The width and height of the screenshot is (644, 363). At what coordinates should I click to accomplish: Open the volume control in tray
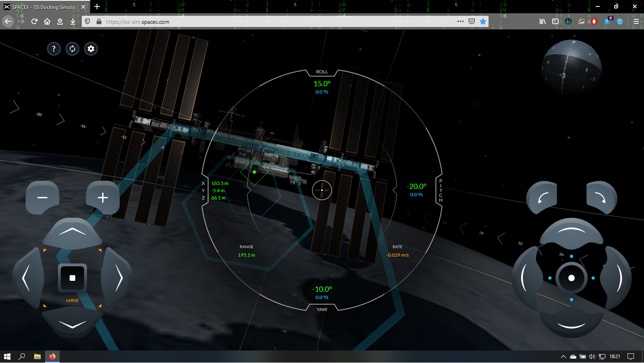tap(592, 357)
